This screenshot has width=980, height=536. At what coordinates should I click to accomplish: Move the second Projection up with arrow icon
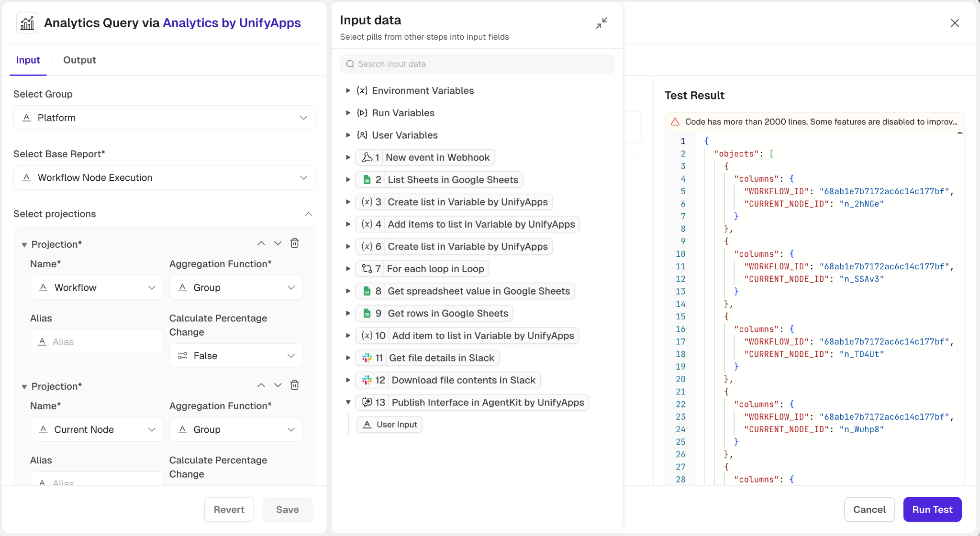tap(261, 385)
